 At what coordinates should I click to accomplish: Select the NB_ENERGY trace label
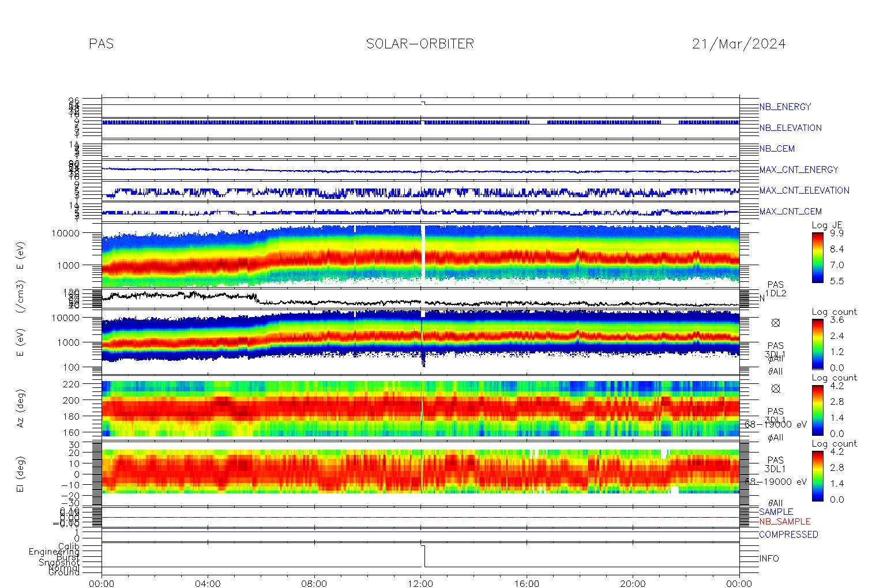pos(785,107)
